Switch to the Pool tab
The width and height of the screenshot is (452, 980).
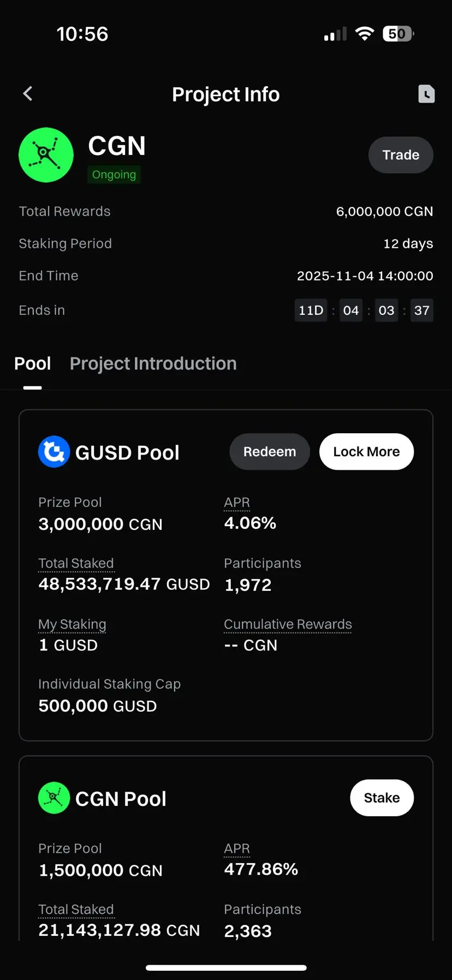[x=33, y=364]
